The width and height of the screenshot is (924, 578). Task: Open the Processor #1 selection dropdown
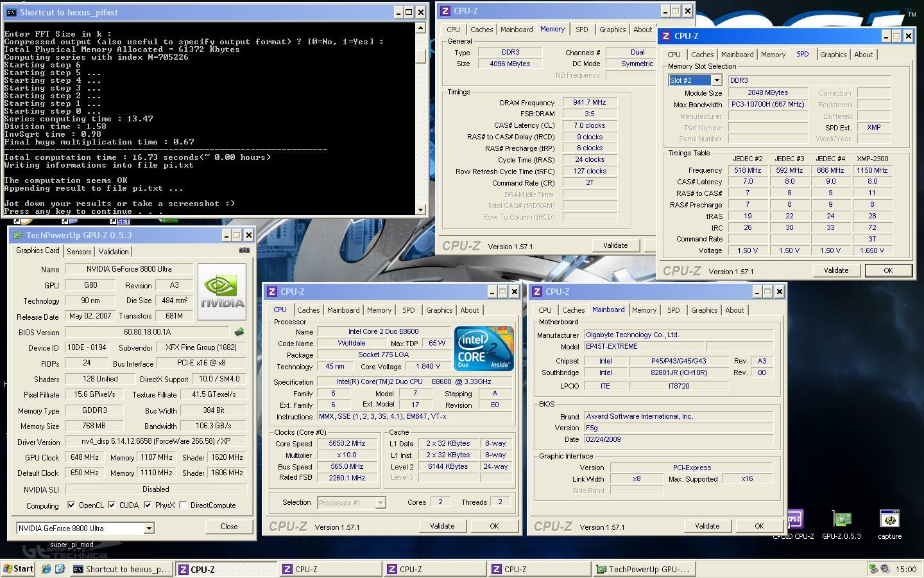click(380, 503)
